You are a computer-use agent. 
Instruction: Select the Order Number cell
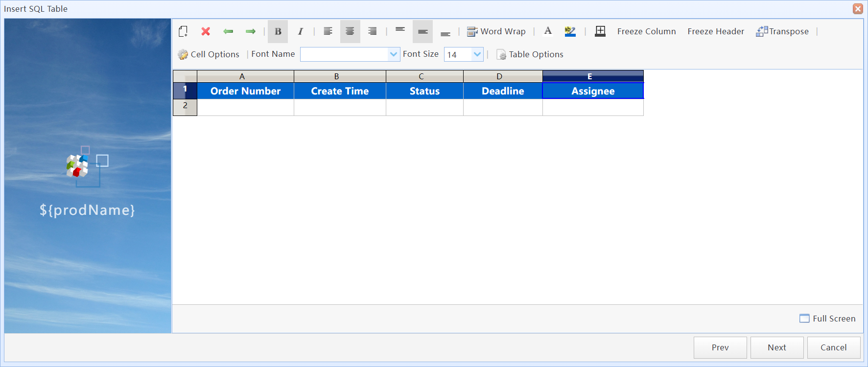[245, 91]
